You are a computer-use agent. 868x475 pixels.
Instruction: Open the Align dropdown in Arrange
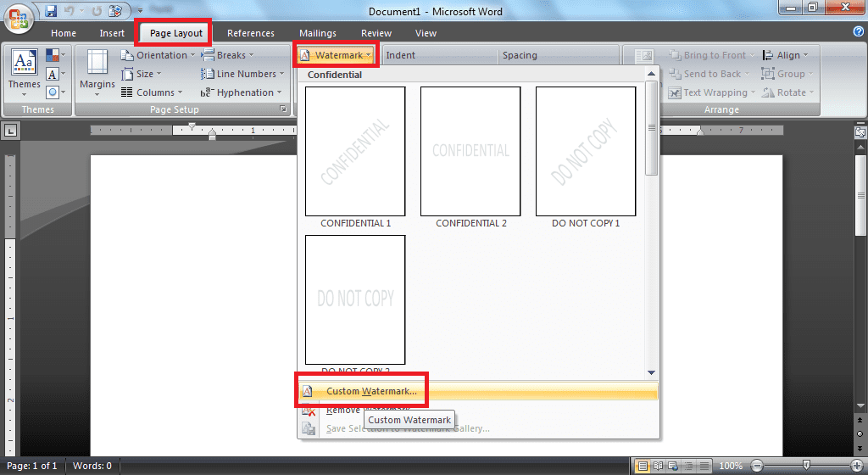click(x=785, y=55)
